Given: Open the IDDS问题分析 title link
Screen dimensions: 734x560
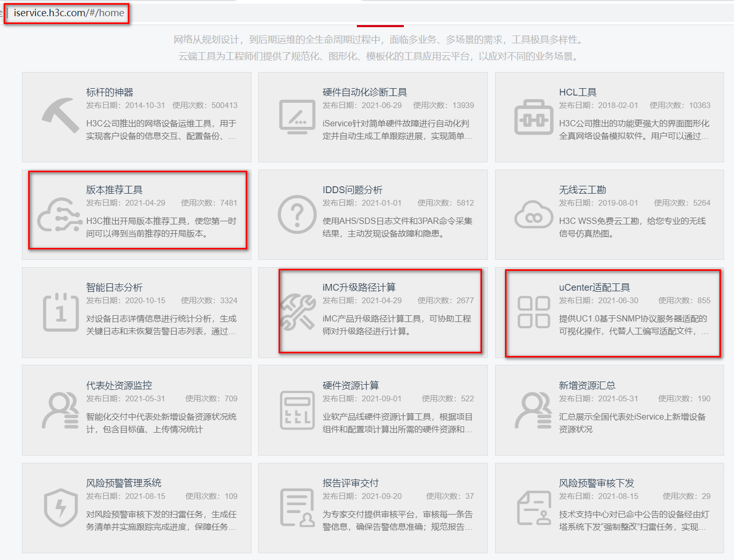Looking at the screenshot, I should (352, 190).
